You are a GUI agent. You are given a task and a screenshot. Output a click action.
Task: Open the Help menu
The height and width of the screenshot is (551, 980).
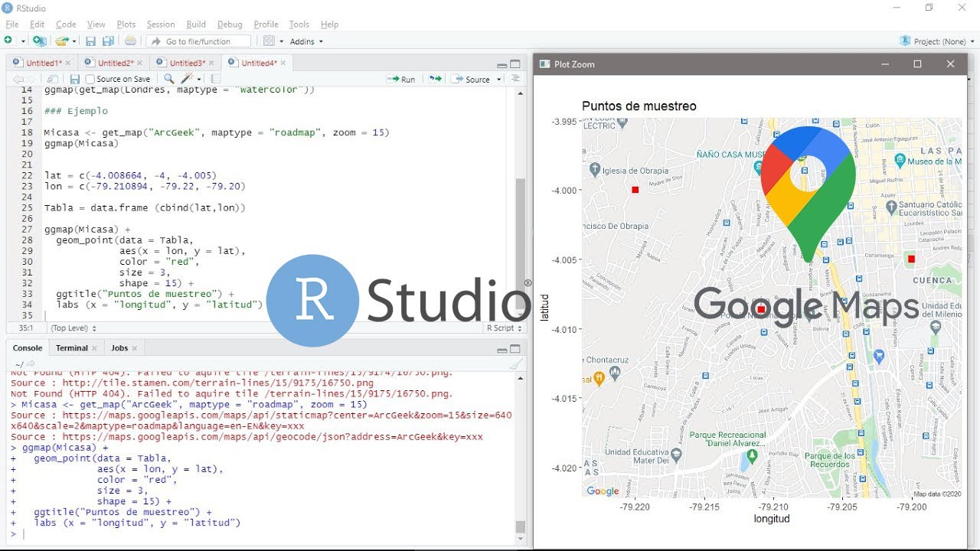point(329,24)
